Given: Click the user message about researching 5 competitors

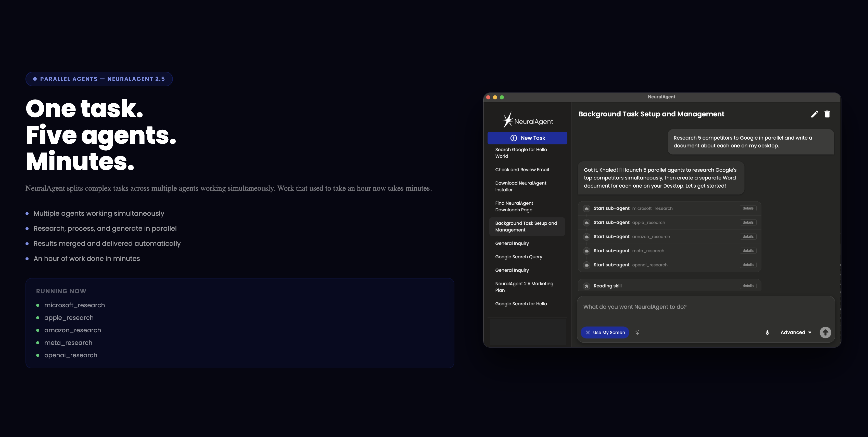Looking at the screenshot, I should pos(751,142).
